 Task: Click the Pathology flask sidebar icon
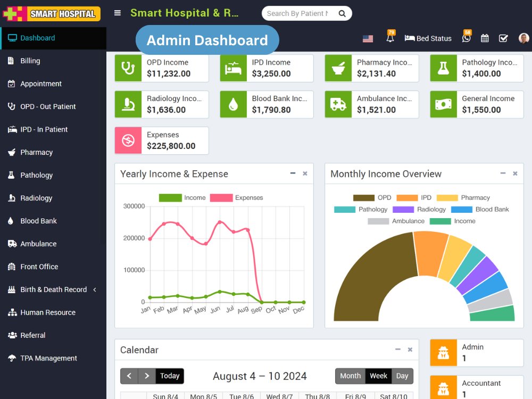pyautogui.click(x=11, y=175)
